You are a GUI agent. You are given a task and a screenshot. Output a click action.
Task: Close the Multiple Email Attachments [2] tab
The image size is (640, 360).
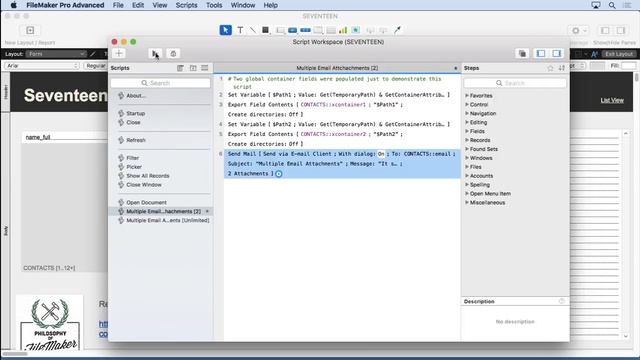(456, 68)
